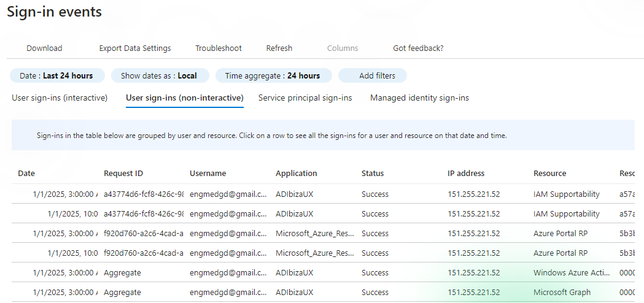Viewport: 644px width, 303px height.
Task: Open the Service principal sign-ins tab
Action: 305,98
